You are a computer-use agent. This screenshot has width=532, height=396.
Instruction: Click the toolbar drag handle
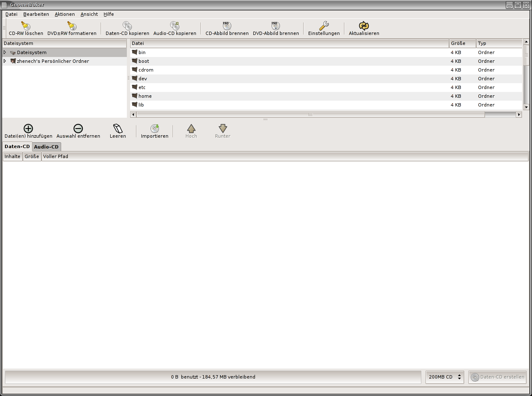tap(4, 28)
